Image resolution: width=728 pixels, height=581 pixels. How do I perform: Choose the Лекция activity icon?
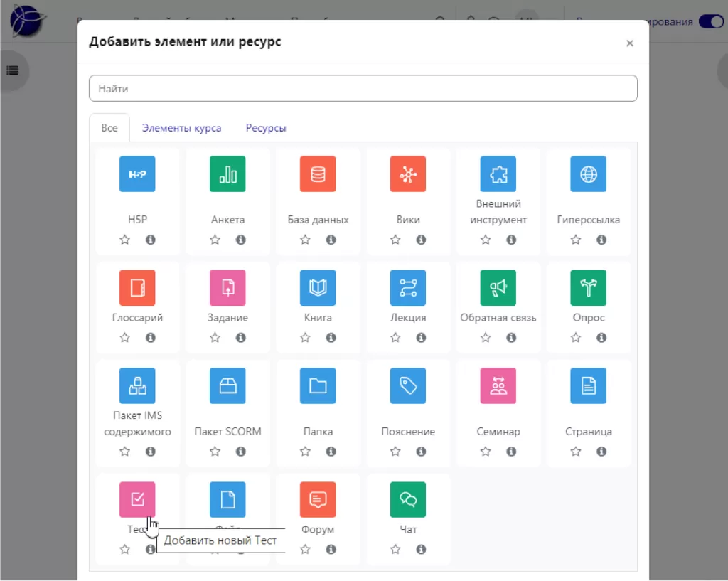pos(408,288)
